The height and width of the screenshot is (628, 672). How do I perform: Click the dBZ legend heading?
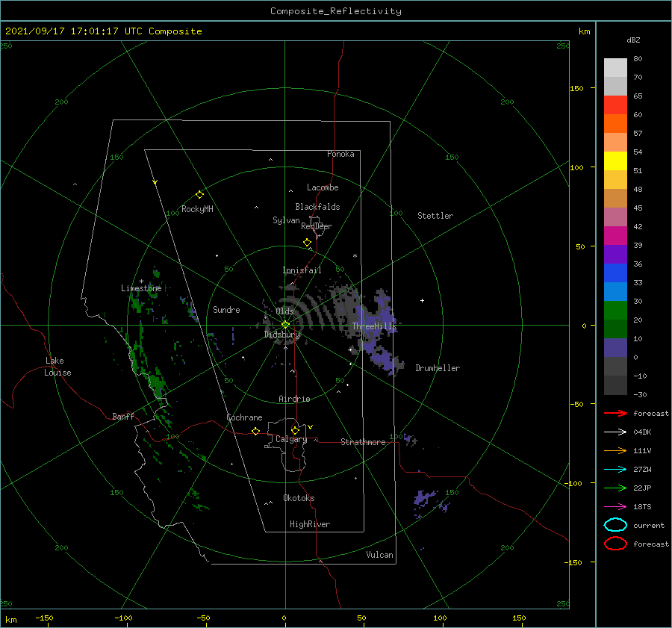click(633, 40)
